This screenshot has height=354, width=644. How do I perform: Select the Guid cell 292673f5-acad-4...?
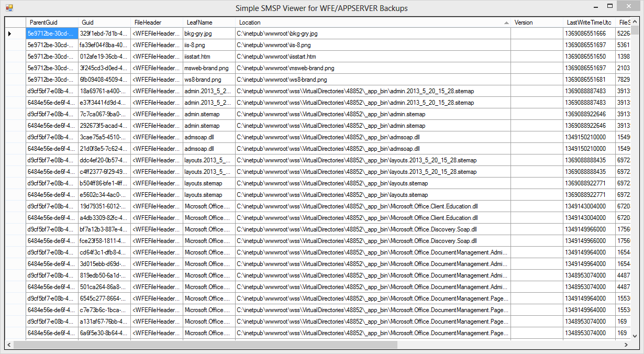[104, 126]
